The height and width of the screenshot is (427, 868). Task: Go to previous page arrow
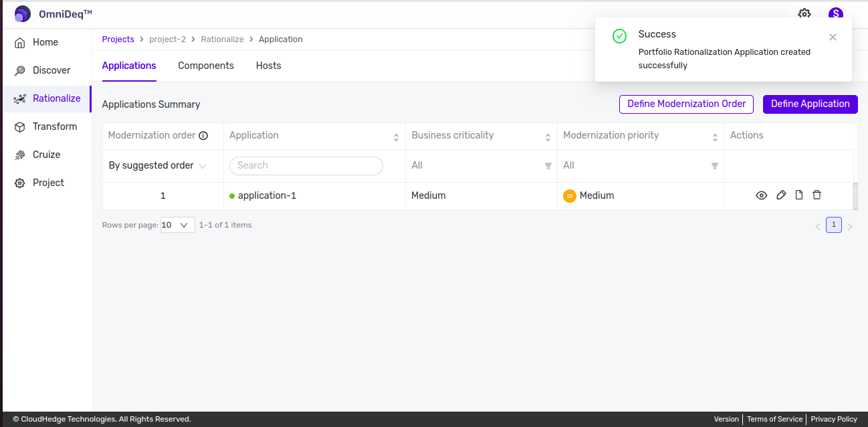point(817,227)
